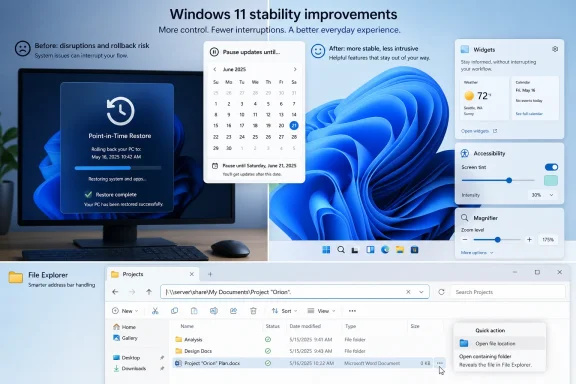
Task: Open Microsoft Store from the taskbar
Action: 414,250
